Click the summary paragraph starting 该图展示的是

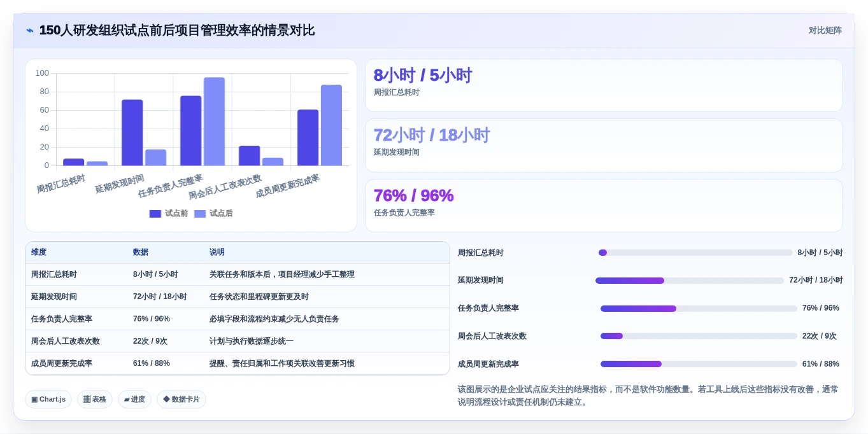648,395
